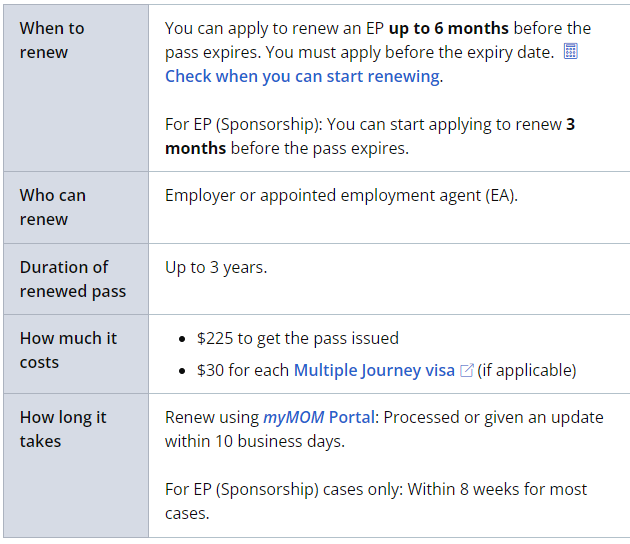Viewport: 630px width, 544px height.
Task: Click the 'Who can renew' row header
Action: click(x=53, y=207)
